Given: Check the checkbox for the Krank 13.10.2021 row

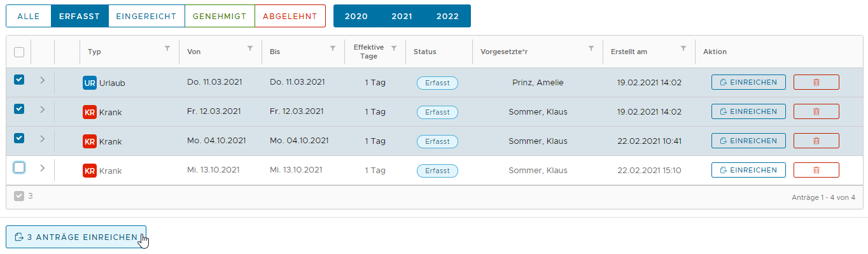Looking at the screenshot, I should click(x=19, y=167).
